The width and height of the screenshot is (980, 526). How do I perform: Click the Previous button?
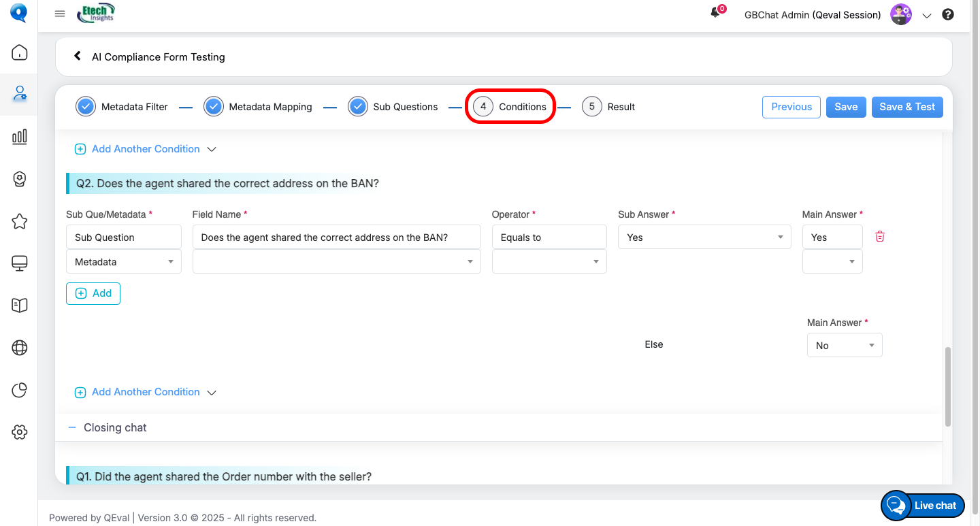(791, 107)
